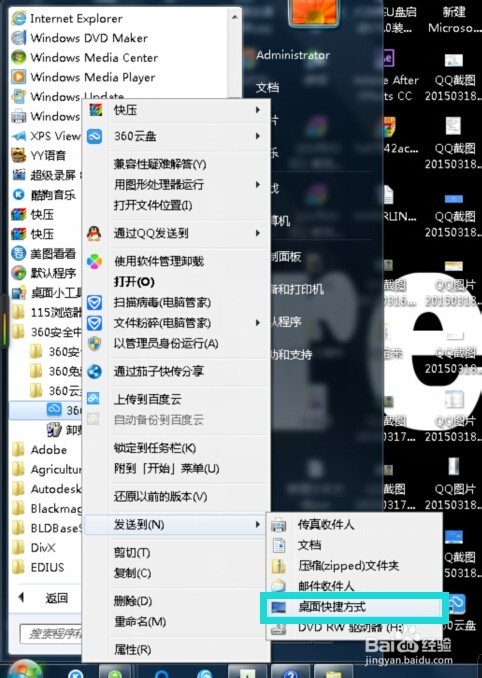
Task: Click the search programs input field
Action: 51,634
